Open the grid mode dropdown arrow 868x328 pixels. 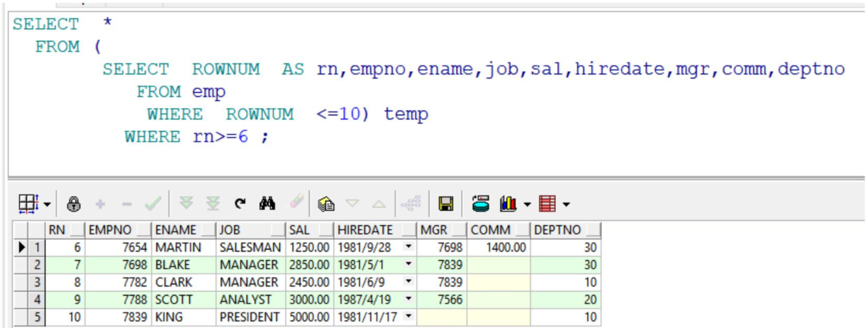(x=47, y=205)
